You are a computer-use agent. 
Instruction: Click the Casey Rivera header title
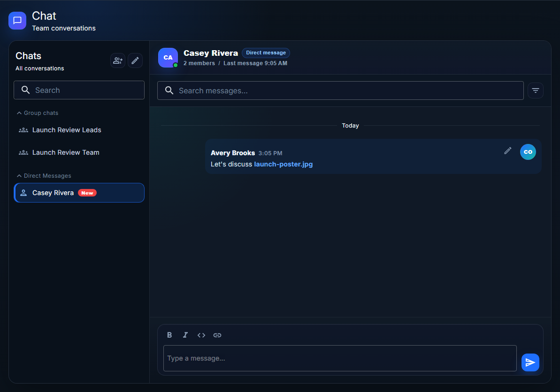point(211,53)
